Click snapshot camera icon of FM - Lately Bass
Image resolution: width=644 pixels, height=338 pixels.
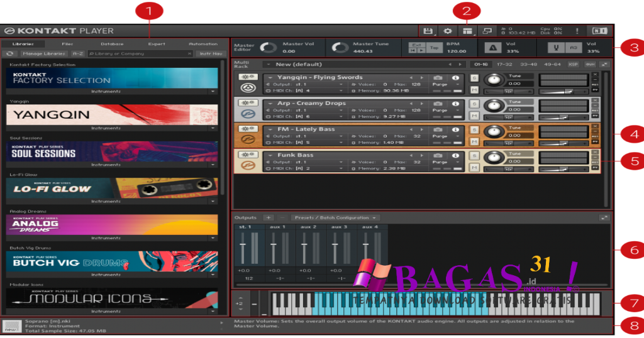coord(438,129)
